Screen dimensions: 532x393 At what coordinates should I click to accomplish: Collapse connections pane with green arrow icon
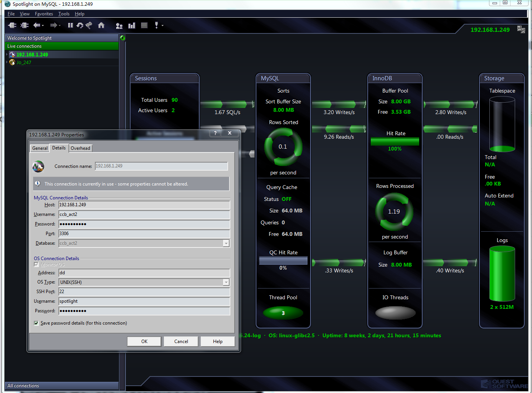(122, 38)
